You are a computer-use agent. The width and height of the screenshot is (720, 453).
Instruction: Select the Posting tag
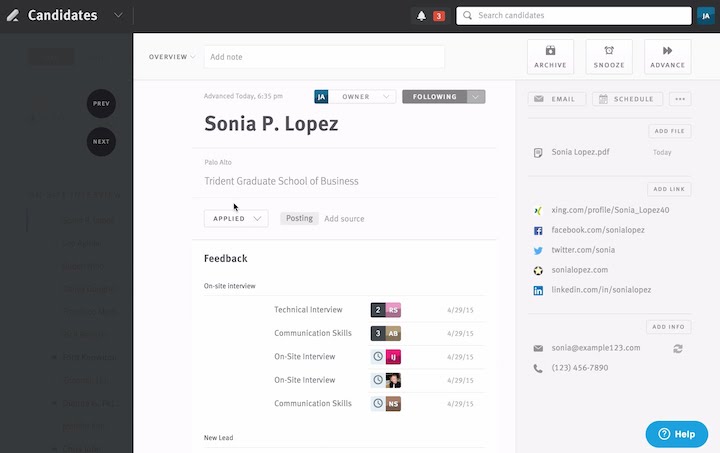(x=299, y=218)
